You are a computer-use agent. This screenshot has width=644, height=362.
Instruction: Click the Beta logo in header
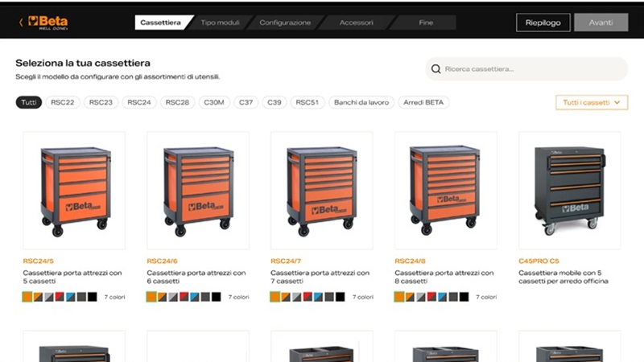coord(48,23)
